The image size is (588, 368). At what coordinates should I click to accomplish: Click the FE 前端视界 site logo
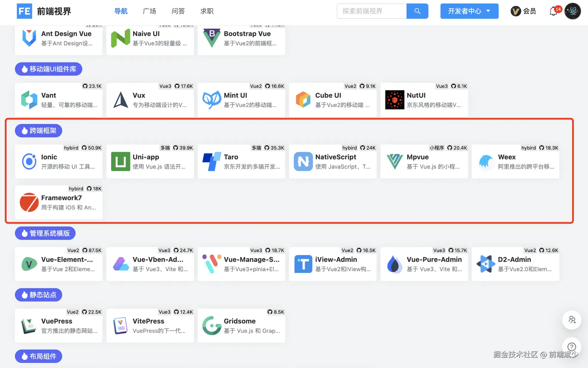(x=44, y=11)
